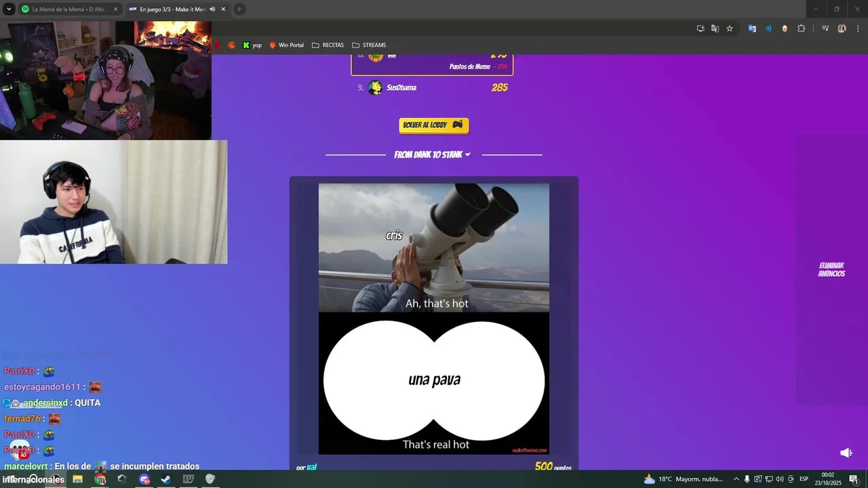
Task: Close the Make it Meme tab
Action: tap(223, 9)
